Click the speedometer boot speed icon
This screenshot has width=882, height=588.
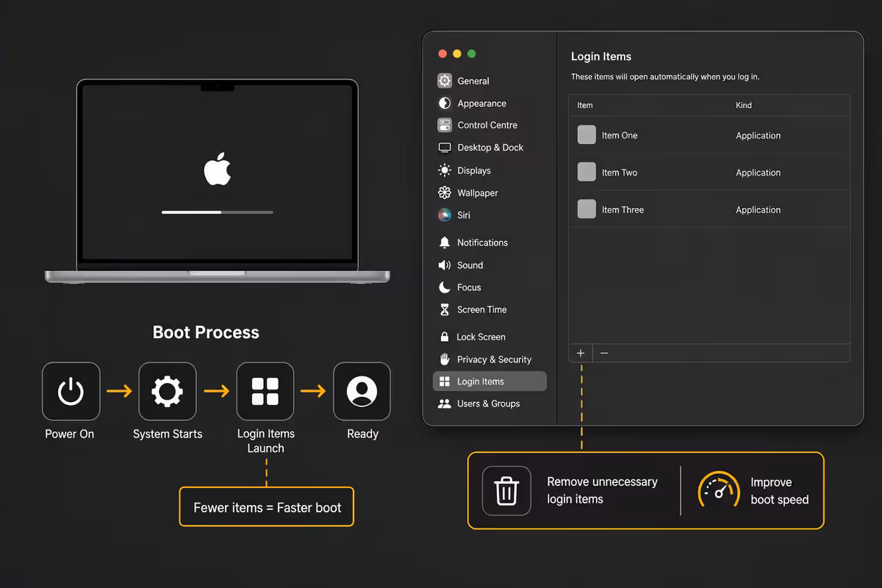coord(718,490)
